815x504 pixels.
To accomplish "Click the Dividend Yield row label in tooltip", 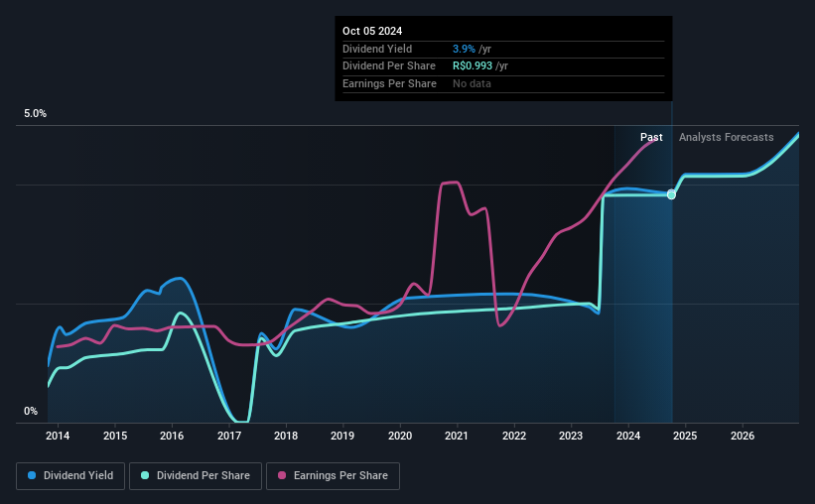I will [x=377, y=49].
